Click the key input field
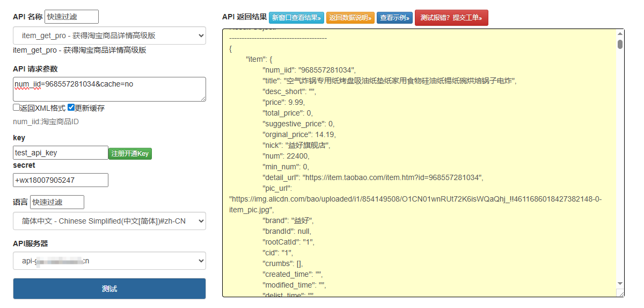 pyautogui.click(x=61, y=153)
